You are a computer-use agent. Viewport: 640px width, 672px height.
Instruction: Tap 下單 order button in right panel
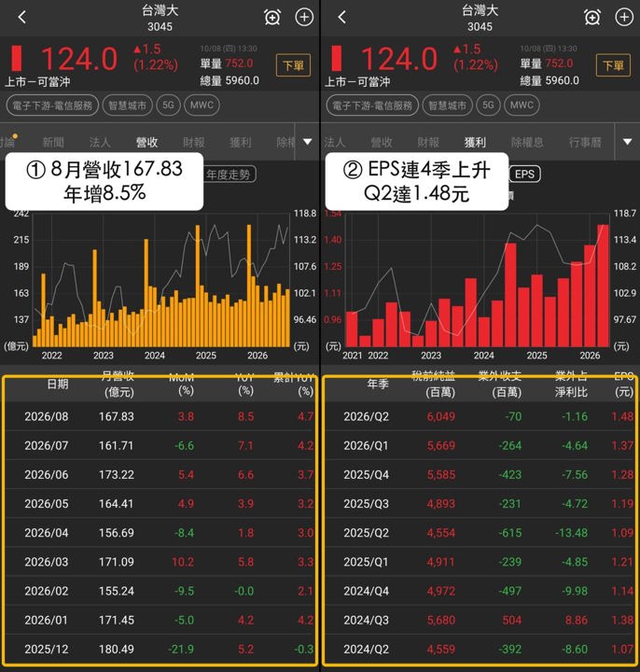[x=613, y=65]
